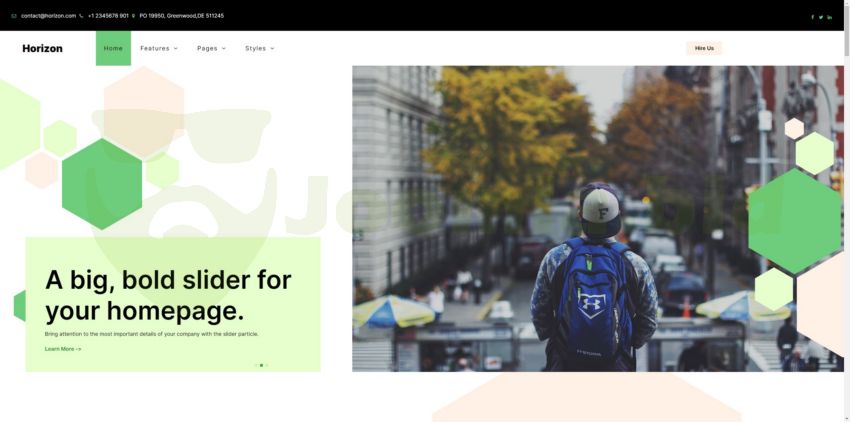Click the Hire Us button
Viewport: 850px width, 422px height.
tap(704, 48)
